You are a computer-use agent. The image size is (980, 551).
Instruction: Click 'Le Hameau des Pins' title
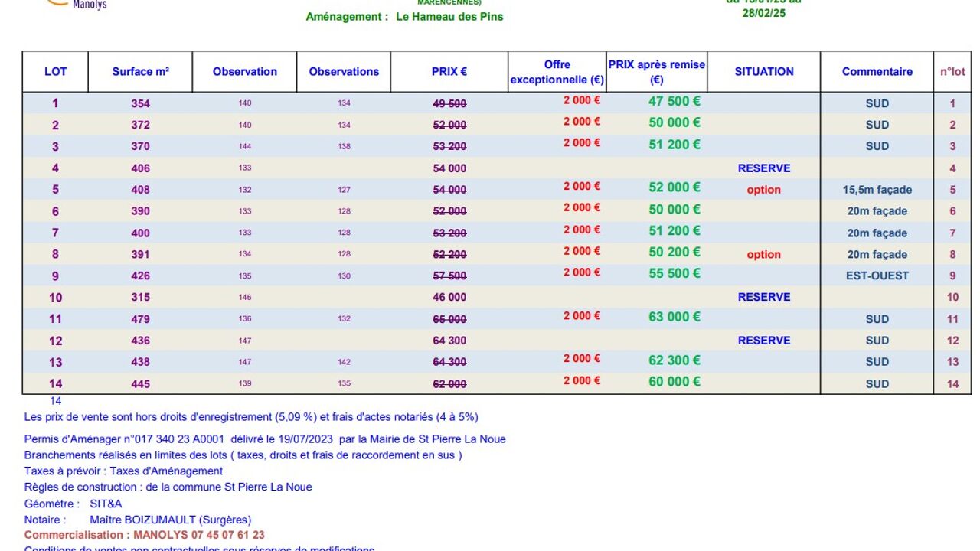(449, 17)
